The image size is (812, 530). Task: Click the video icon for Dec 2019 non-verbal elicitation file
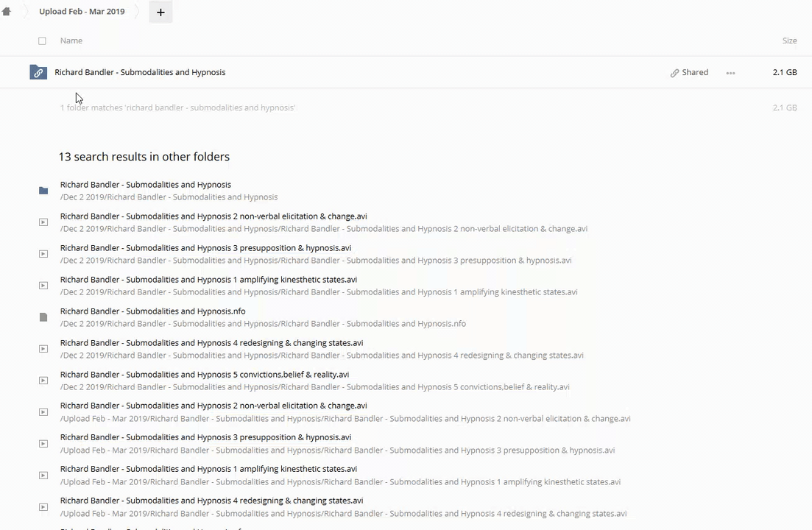point(43,222)
